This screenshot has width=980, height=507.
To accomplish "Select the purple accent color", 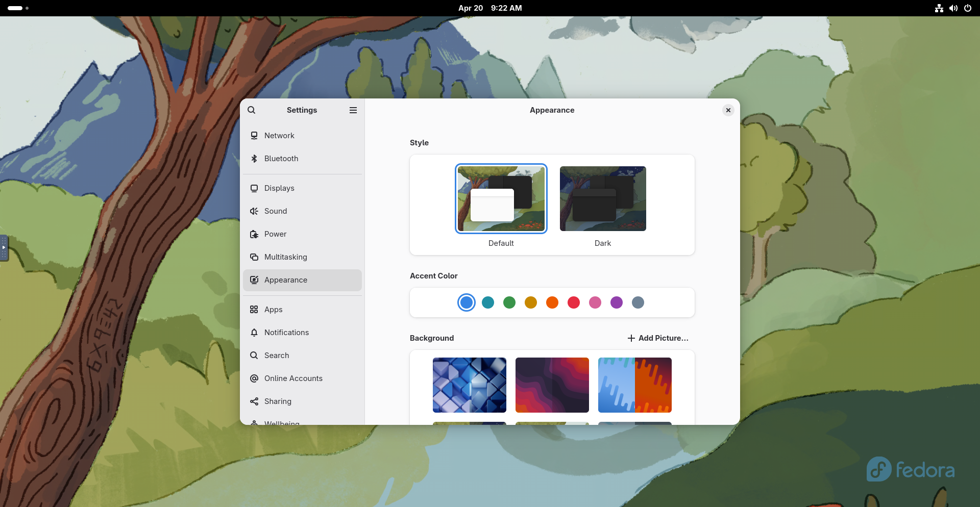I will click(617, 302).
